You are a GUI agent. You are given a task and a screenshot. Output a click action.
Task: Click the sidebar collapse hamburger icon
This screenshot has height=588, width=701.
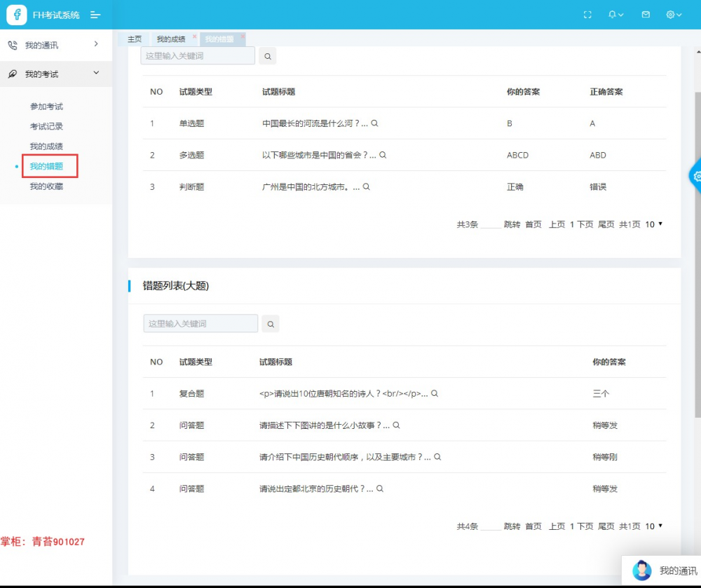(x=96, y=15)
